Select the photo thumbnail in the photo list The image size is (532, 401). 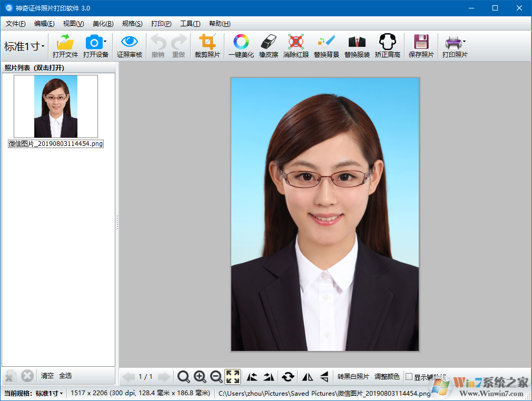(x=56, y=106)
